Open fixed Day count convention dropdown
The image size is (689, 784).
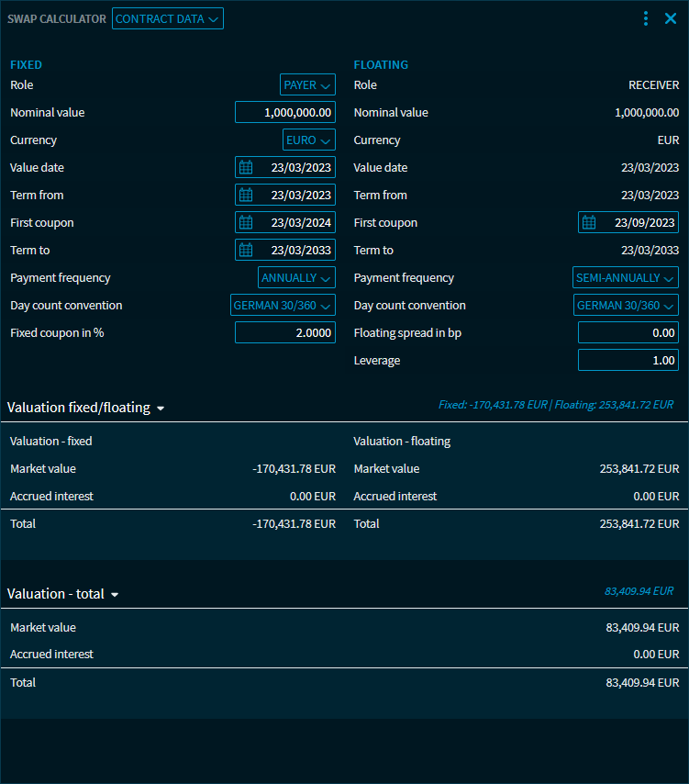click(x=283, y=305)
